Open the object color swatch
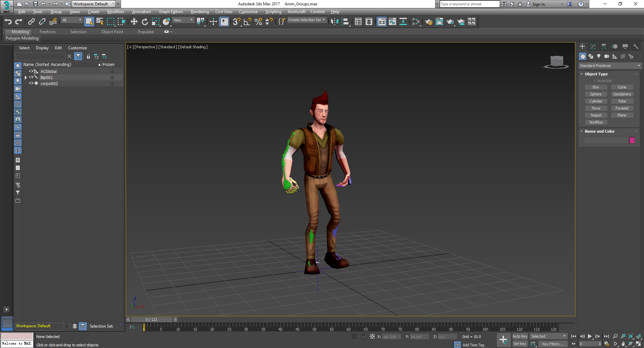This screenshot has width=644, height=348. pyautogui.click(x=632, y=140)
